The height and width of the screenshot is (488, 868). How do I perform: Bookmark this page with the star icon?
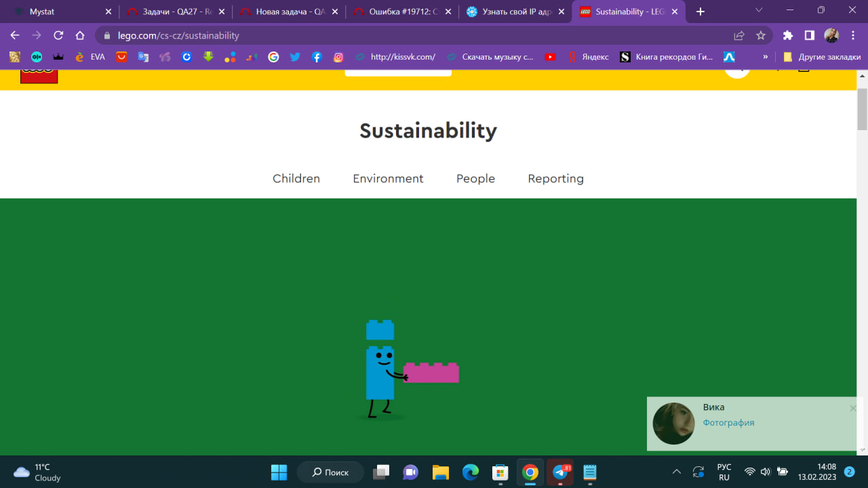tap(761, 35)
